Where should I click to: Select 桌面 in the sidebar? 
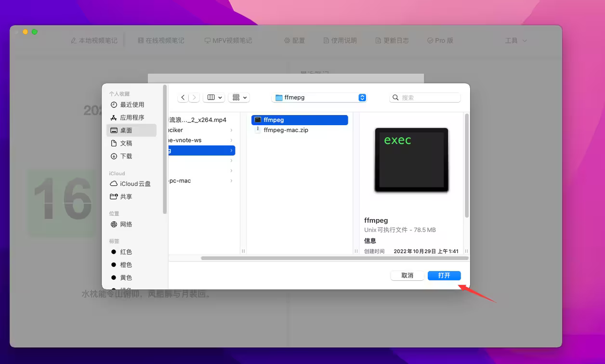click(x=132, y=130)
